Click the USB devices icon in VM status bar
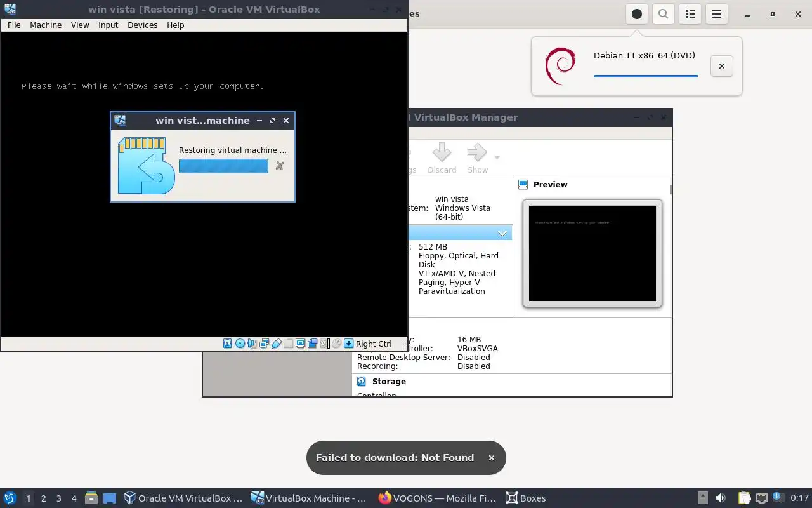 point(277,344)
